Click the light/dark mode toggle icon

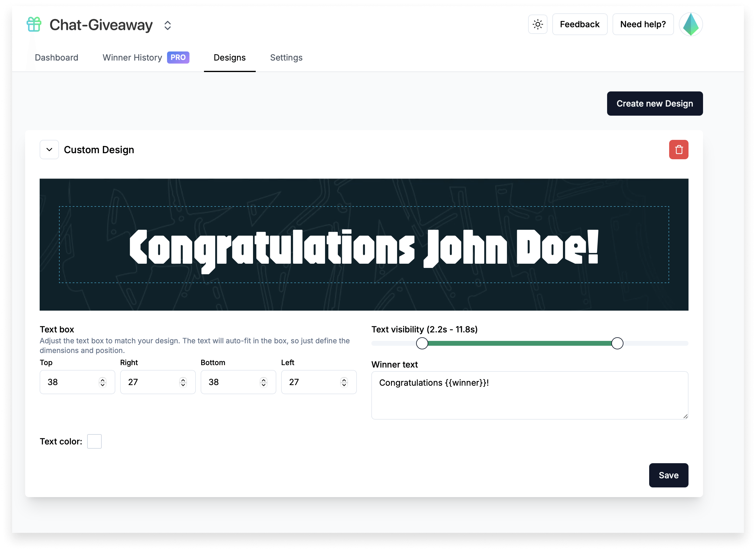[538, 24]
